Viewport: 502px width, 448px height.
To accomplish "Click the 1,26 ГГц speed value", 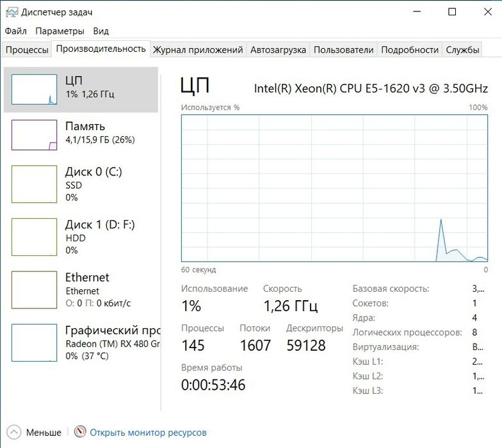I will [x=291, y=306].
